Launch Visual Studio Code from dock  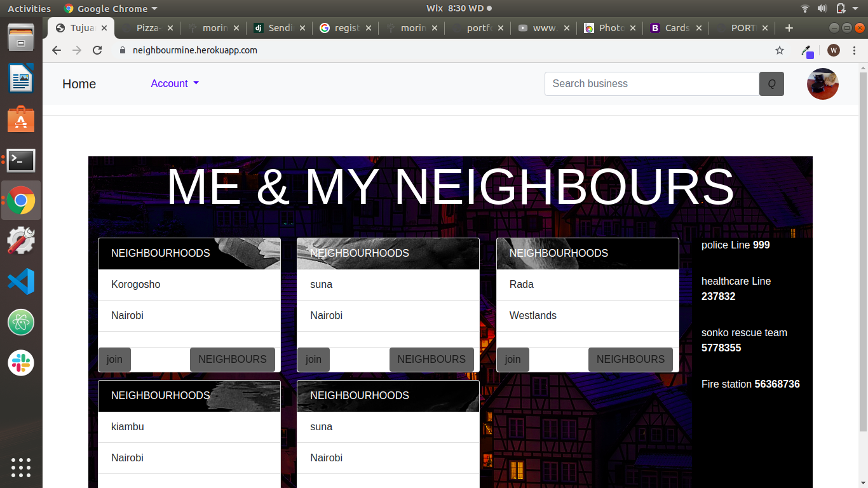coord(21,281)
